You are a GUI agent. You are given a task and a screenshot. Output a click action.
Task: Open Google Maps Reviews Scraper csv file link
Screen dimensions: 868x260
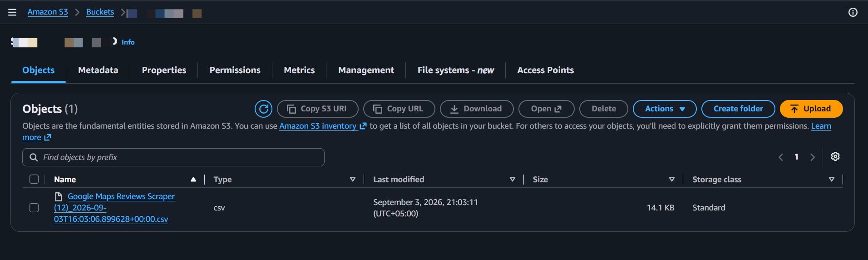pos(115,208)
